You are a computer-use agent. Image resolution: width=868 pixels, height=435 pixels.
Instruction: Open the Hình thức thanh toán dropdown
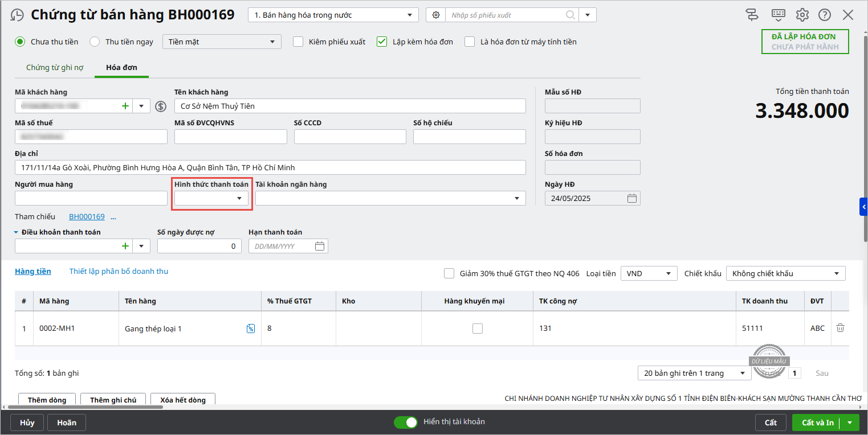pyautogui.click(x=211, y=198)
